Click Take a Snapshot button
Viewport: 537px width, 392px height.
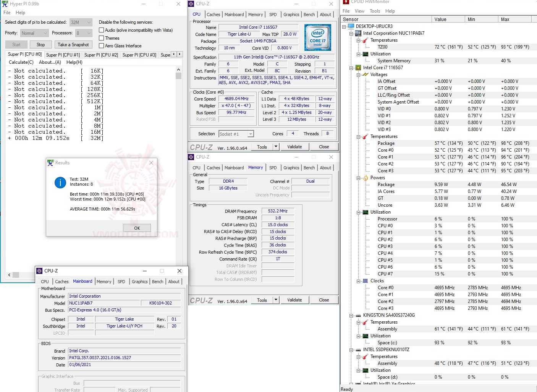click(x=73, y=45)
